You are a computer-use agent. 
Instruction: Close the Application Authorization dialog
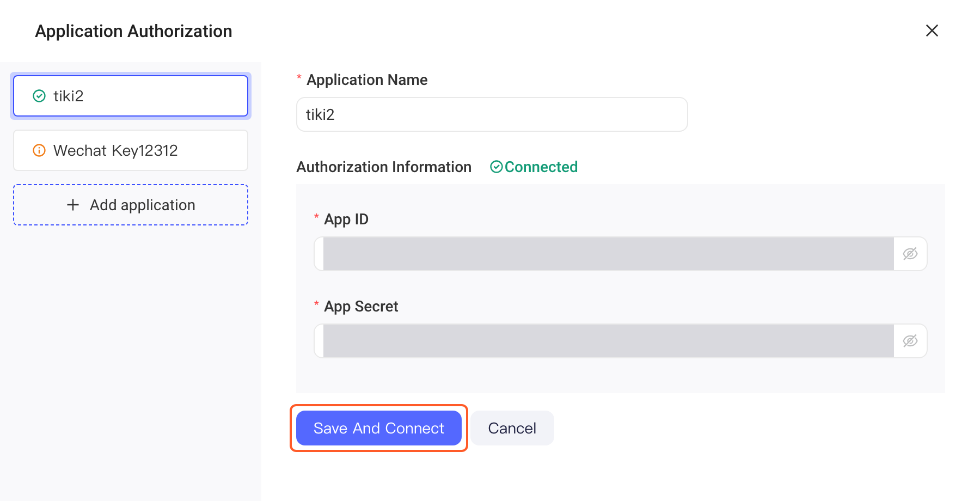click(932, 30)
